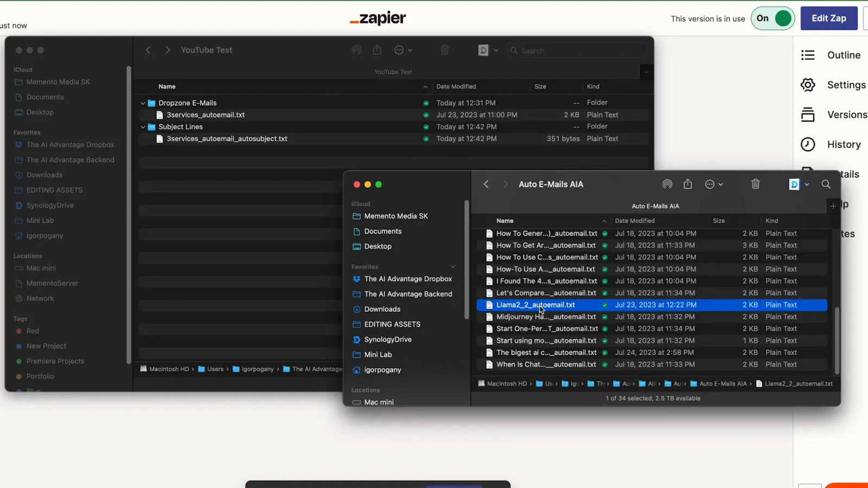This screenshot has width=868, height=488.
Task: Add new tab in YouTube Test window
Action: click(x=646, y=72)
